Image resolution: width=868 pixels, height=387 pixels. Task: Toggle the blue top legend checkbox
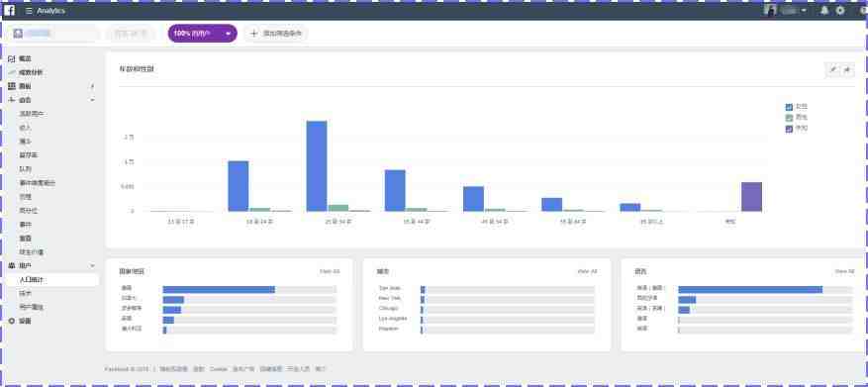pos(789,107)
